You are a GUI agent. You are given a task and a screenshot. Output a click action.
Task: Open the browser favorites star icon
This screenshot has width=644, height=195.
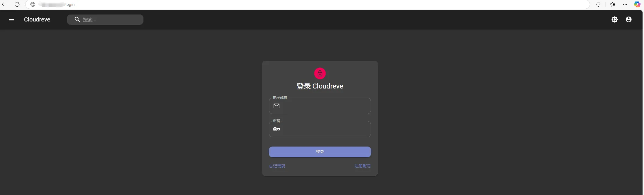point(612,4)
